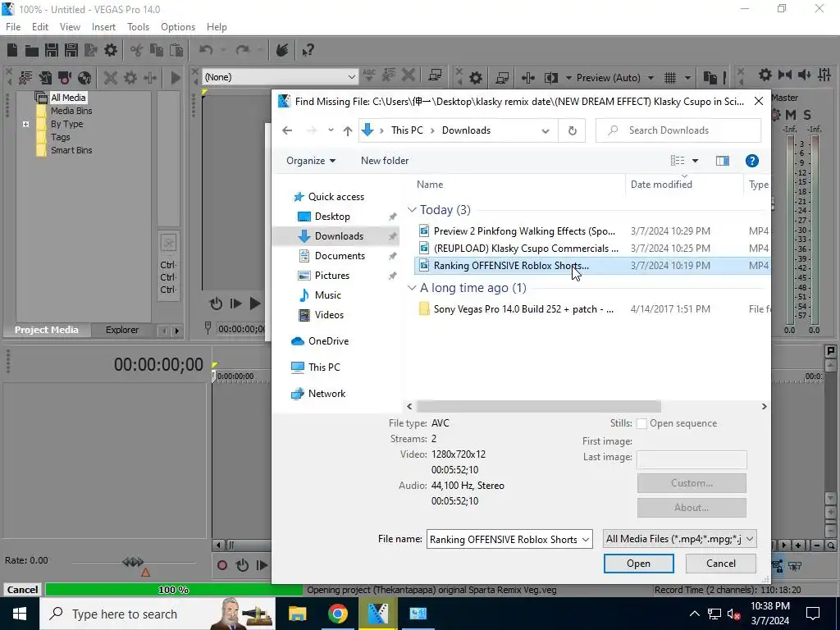Open Google Chrome from the taskbar
This screenshot has height=630, width=840.
pos(337,614)
